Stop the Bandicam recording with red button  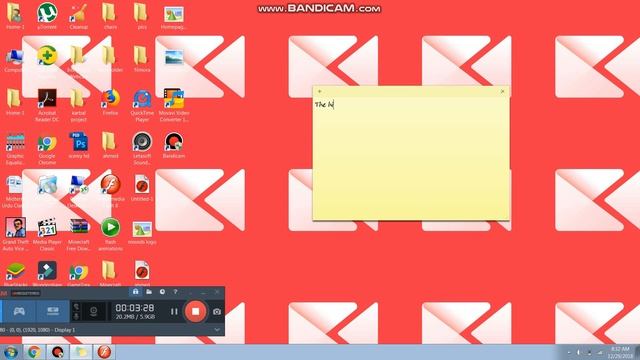(x=196, y=311)
